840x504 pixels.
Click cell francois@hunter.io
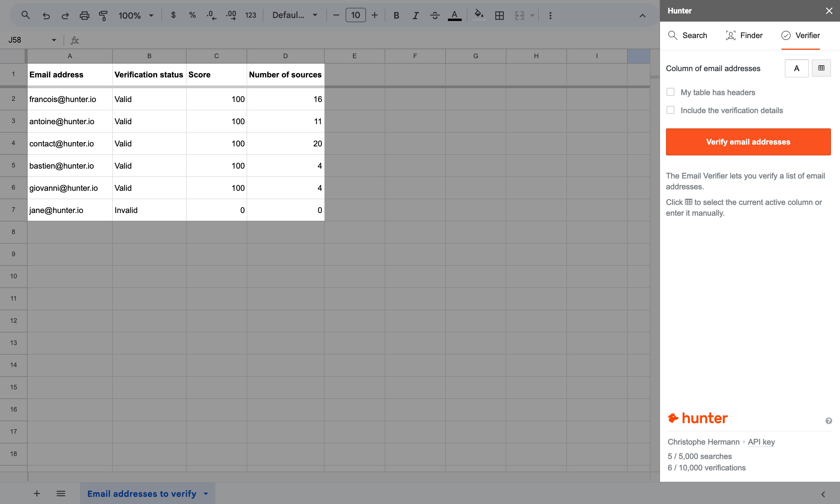point(70,99)
